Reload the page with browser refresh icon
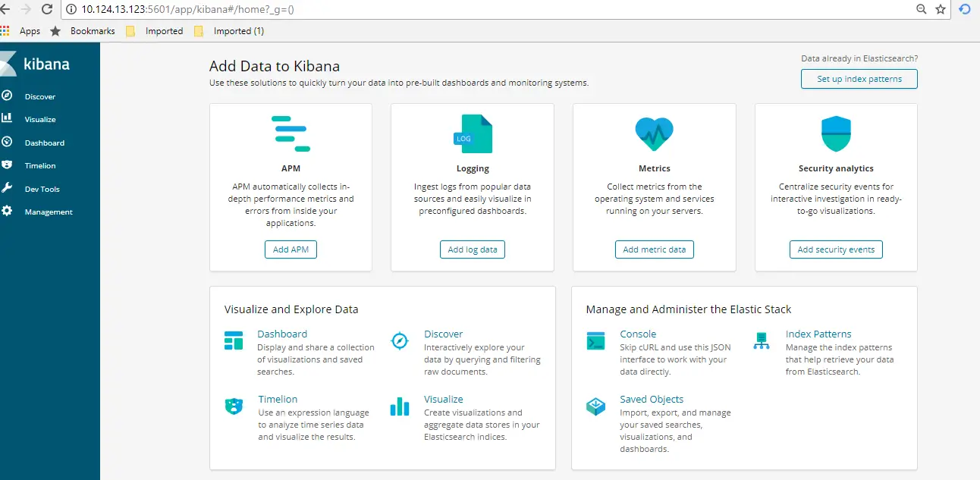 pos(47,9)
